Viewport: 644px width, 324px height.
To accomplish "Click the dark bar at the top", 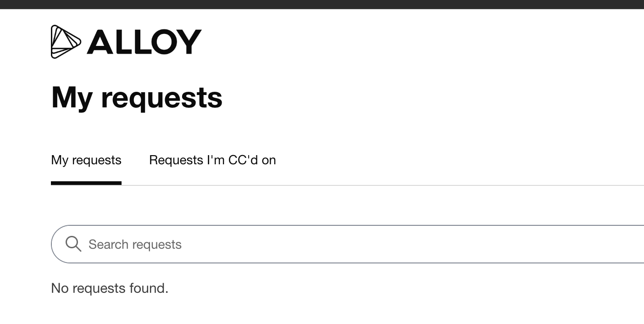I will [322, 4].
